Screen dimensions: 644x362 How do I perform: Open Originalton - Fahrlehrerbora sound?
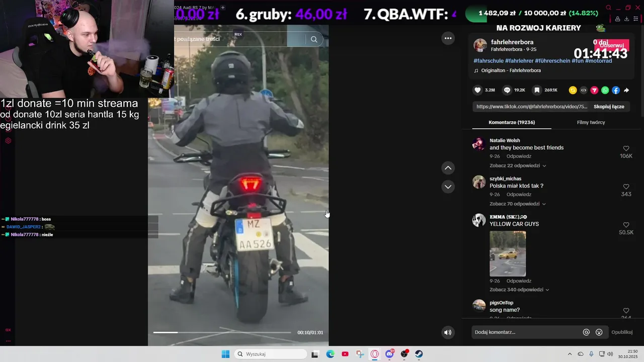coord(511,70)
